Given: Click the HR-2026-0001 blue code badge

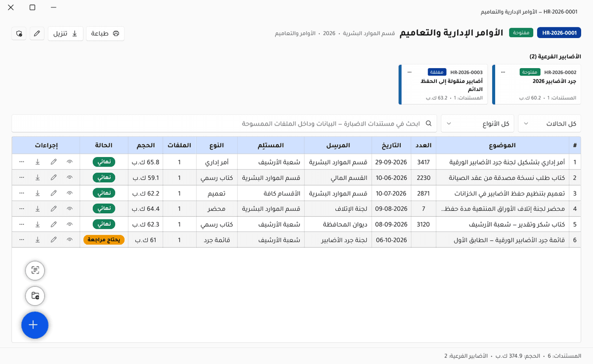Looking at the screenshot, I should click(559, 33).
